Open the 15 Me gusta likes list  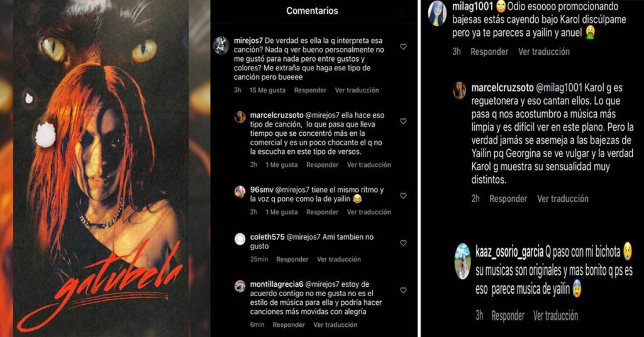267,91
